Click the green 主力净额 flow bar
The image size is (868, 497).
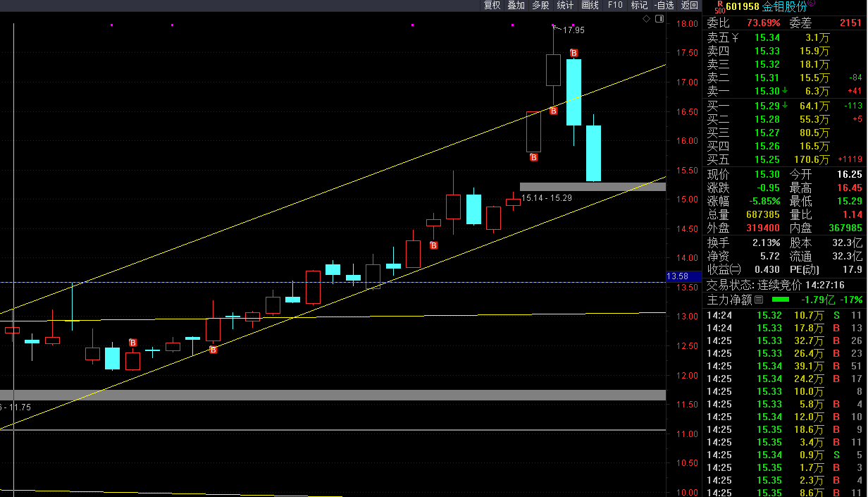781,300
